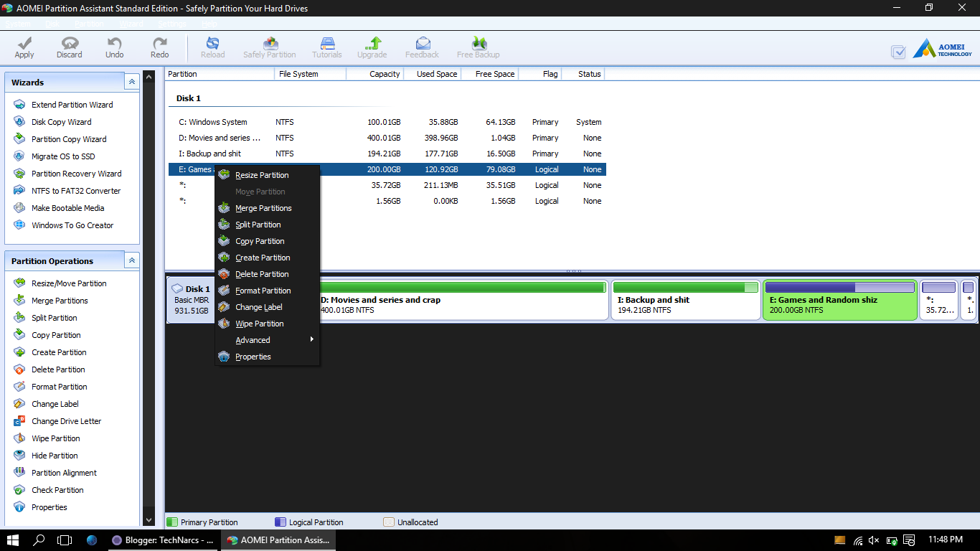Click Change Drive Letter in the sidebar
The image size is (980, 551).
(67, 420)
